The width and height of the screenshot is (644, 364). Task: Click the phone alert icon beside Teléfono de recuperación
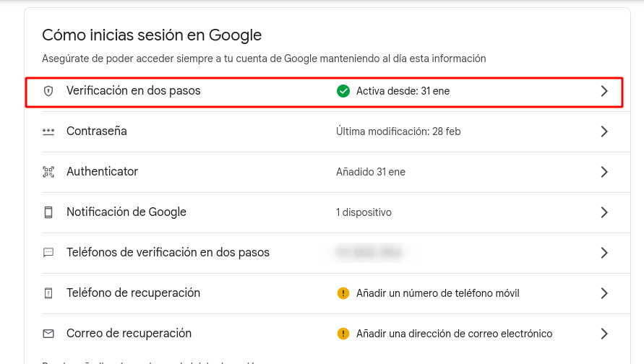pyautogui.click(x=48, y=293)
